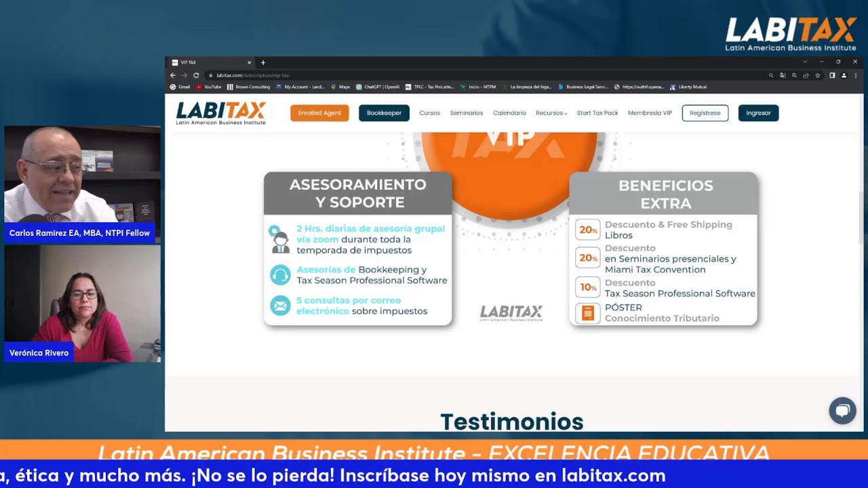Viewport: 868px width, 488px height.
Task: Open the Inicio - MTPM bookmark
Action: (x=478, y=87)
